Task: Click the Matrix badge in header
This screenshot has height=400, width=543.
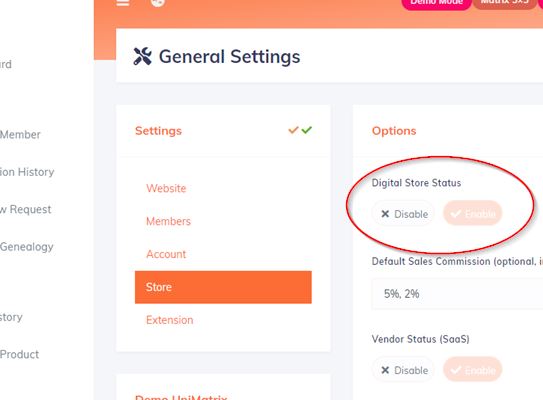Action: 505,3
